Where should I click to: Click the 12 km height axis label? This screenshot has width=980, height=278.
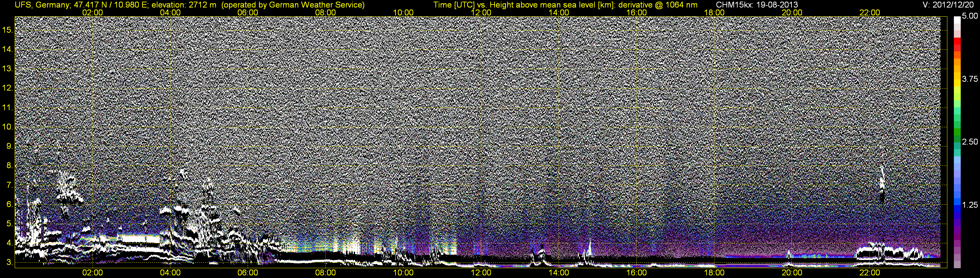[7, 88]
